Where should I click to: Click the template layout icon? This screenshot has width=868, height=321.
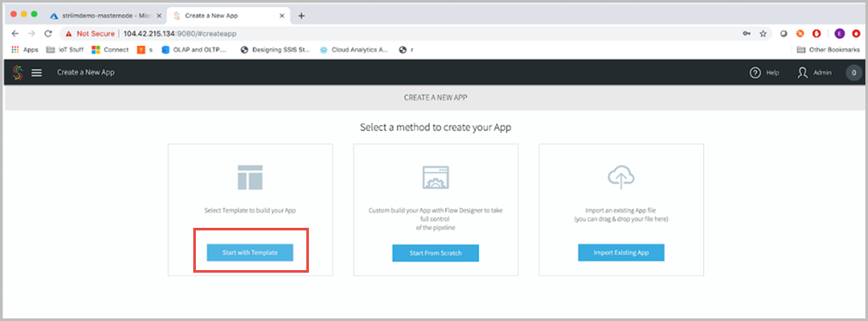click(249, 177)
